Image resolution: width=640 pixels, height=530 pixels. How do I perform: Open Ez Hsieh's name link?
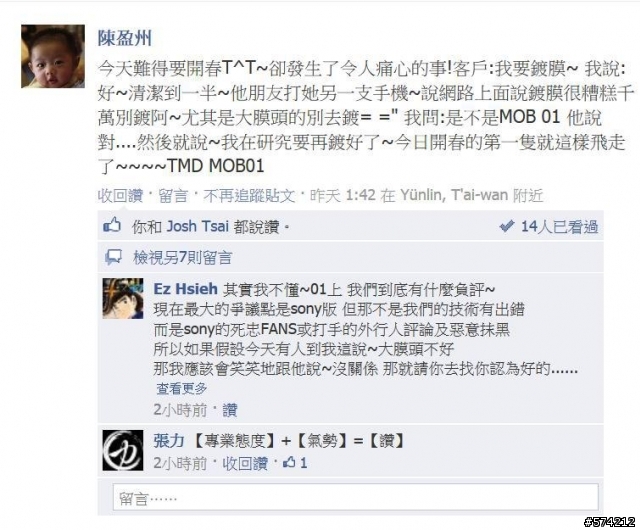point(186,289)
